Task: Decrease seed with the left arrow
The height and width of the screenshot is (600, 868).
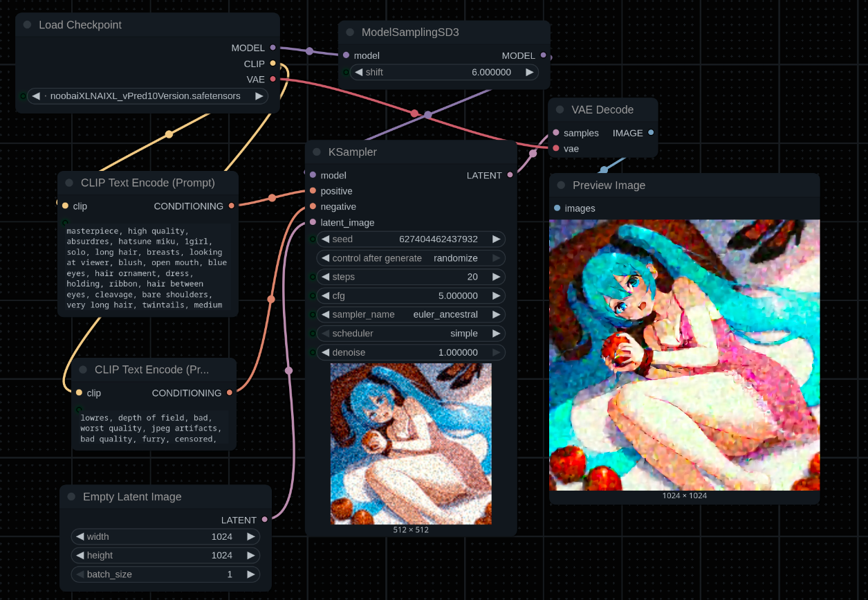Action: coord(325,239)
